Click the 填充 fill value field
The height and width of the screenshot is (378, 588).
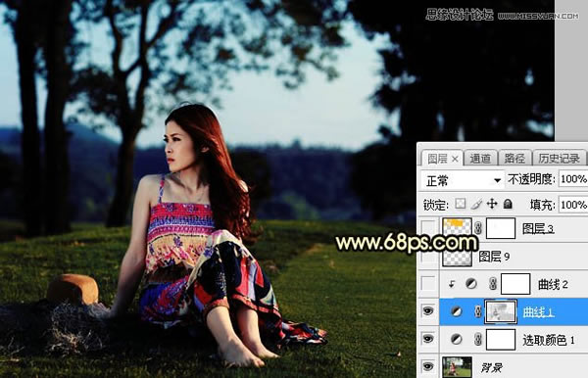(573, 205)
